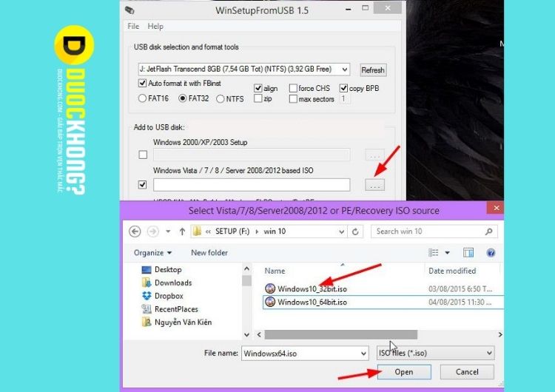Click the WinSetupFromUSB title bar icon
Viewport: 555px width, 392px height.
coord(129,10)
